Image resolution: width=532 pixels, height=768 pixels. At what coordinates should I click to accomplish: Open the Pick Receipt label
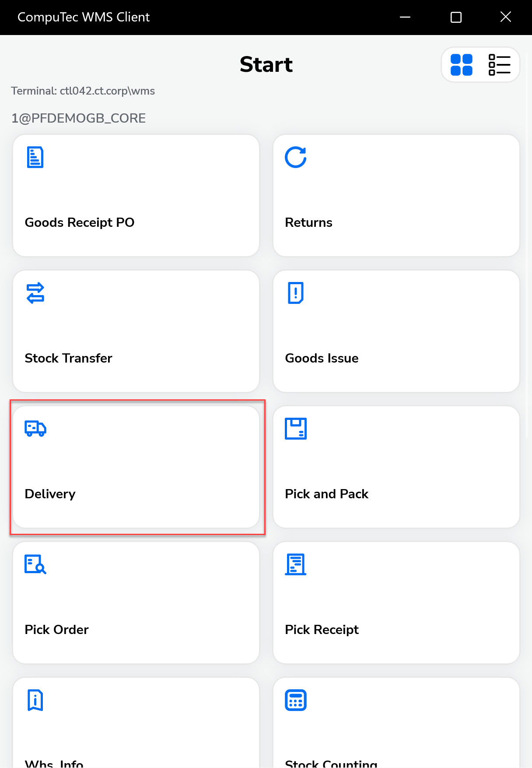click(x=322, y=630)
